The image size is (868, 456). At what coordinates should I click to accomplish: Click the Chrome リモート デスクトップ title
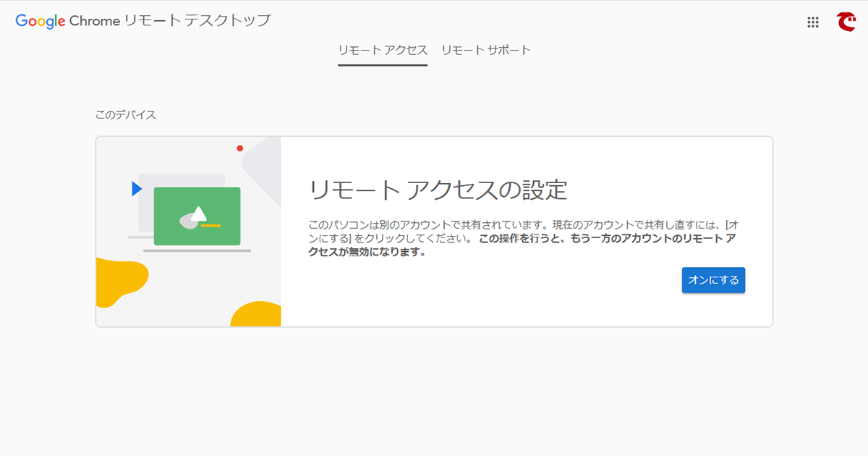171,21
